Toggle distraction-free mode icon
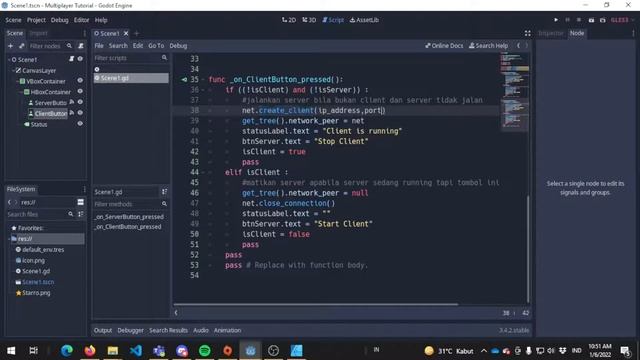 coord(527,33)
